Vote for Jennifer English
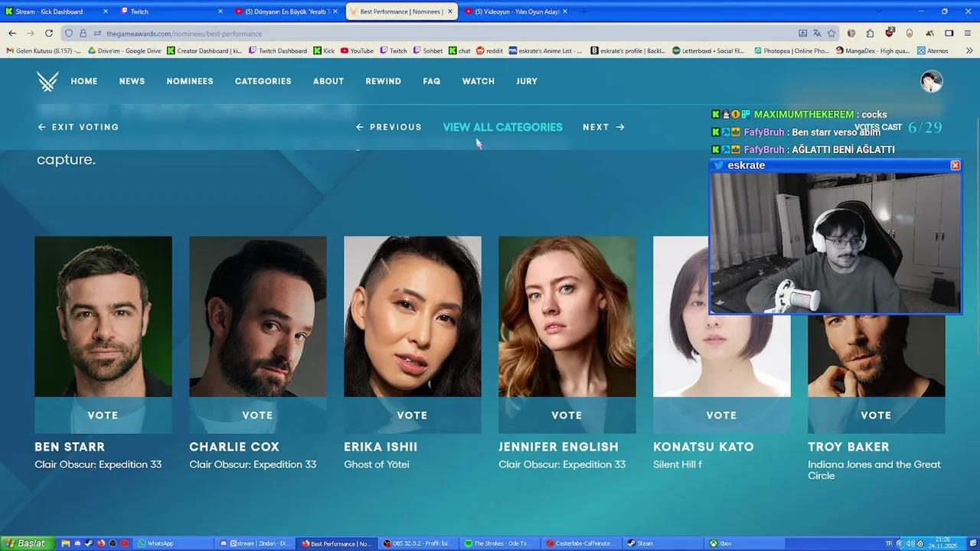The height and width of the screenshot is (551, 980). (567, 416)
